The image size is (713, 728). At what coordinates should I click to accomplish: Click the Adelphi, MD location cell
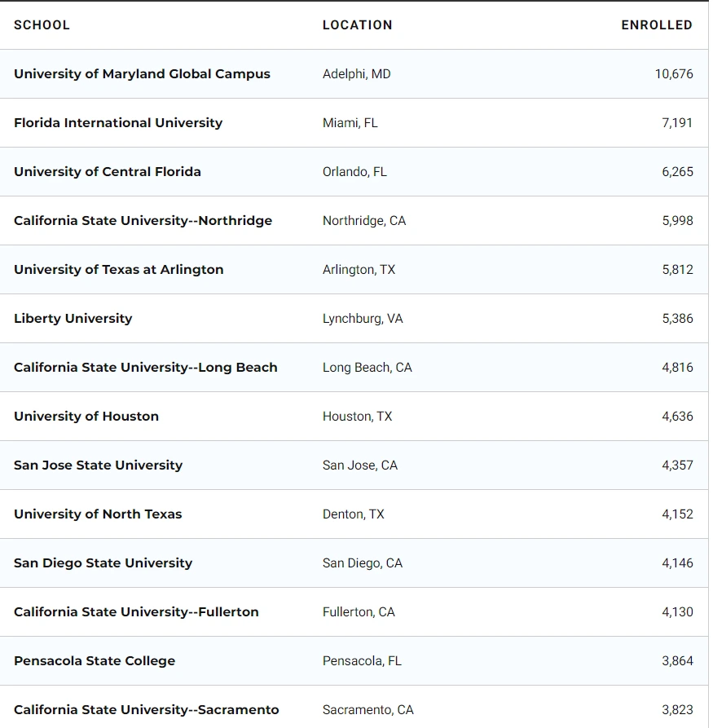[x=356, y=73]
